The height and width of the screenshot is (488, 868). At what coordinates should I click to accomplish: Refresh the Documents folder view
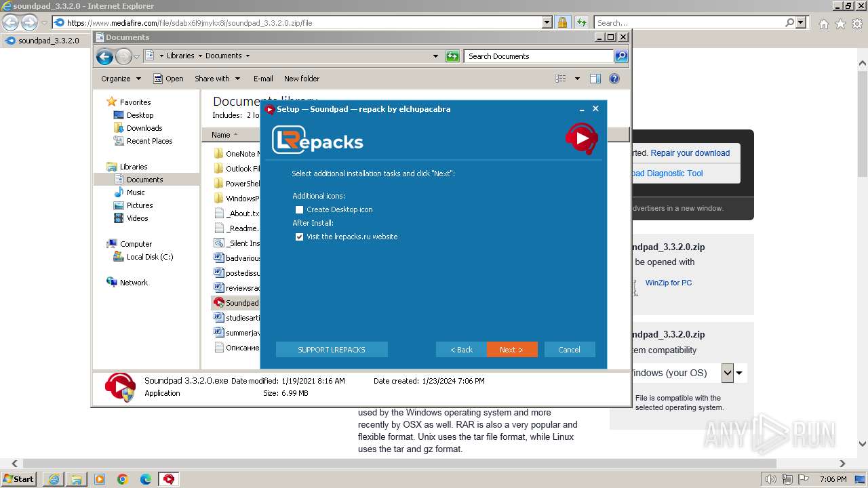point(452,56)
